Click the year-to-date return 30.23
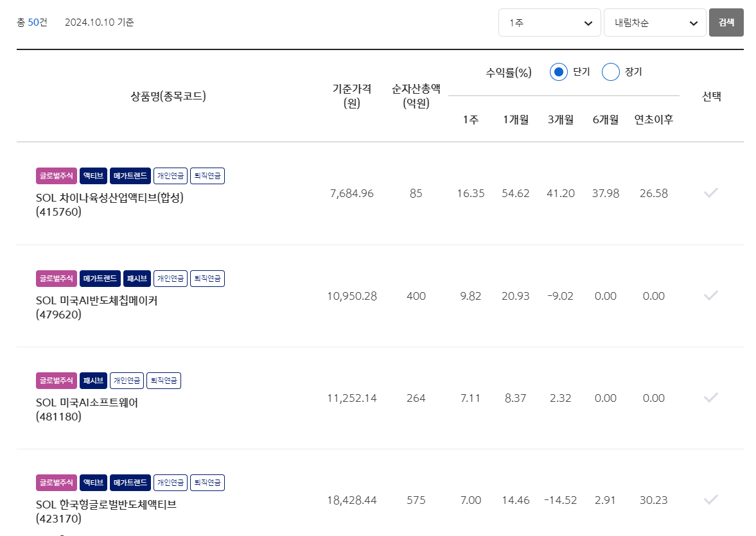The height and width of the screenshot is (536, 756). (x=653, y=500)
